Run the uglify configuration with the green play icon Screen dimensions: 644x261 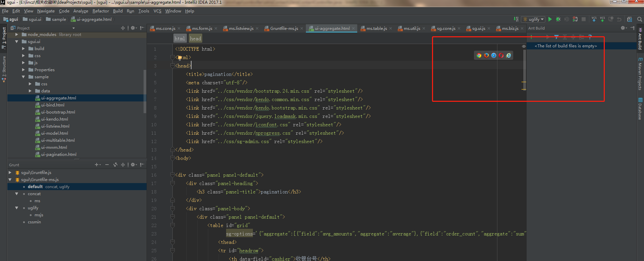550,19
